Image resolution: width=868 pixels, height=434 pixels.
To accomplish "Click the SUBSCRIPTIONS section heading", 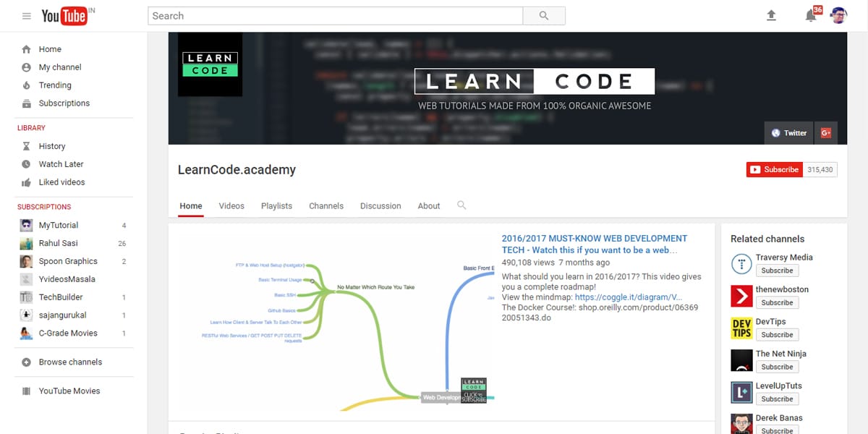I will click(44, 207).
